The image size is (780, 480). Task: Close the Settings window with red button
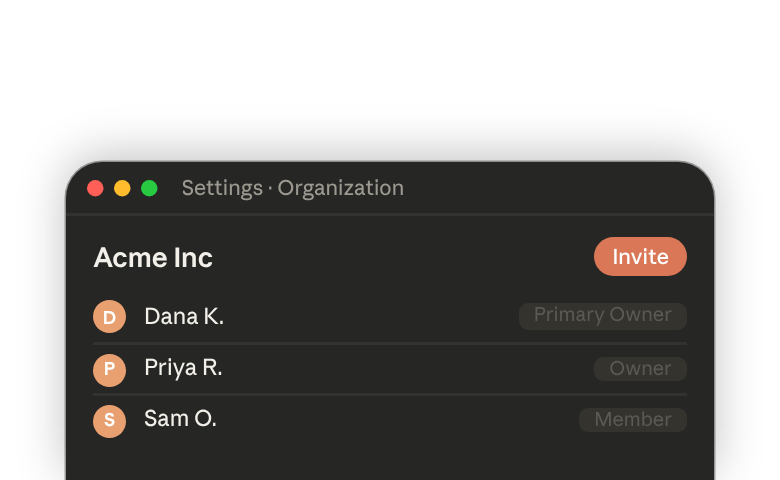tap(96, 189)
